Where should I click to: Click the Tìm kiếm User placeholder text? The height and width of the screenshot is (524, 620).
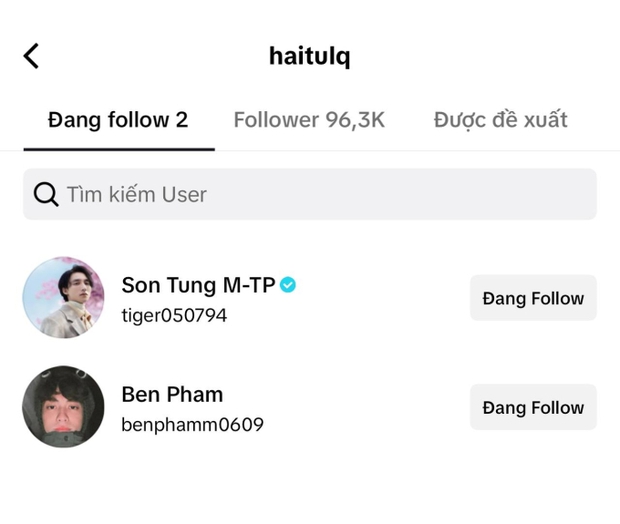(136, 194)
